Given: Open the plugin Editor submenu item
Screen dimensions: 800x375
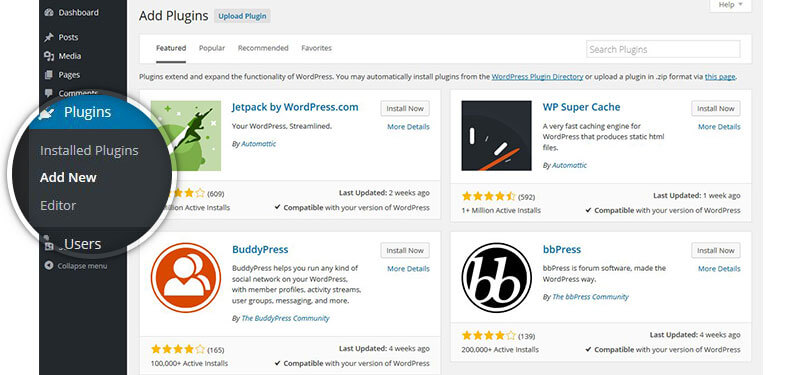Looking at the screenshot, I should point(58,206).
